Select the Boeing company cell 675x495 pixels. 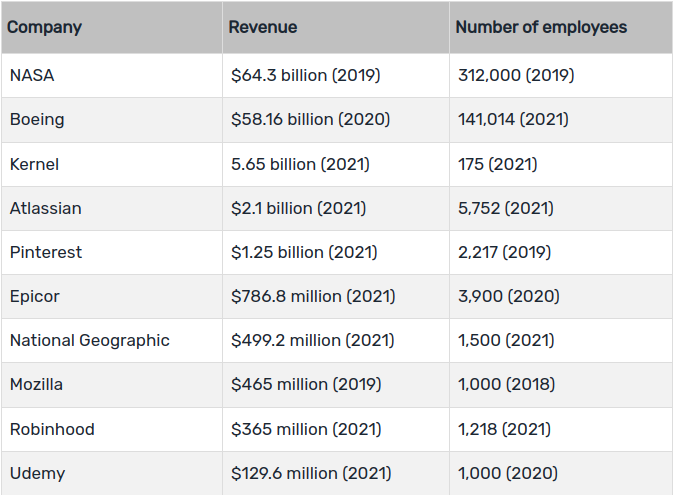37,119
